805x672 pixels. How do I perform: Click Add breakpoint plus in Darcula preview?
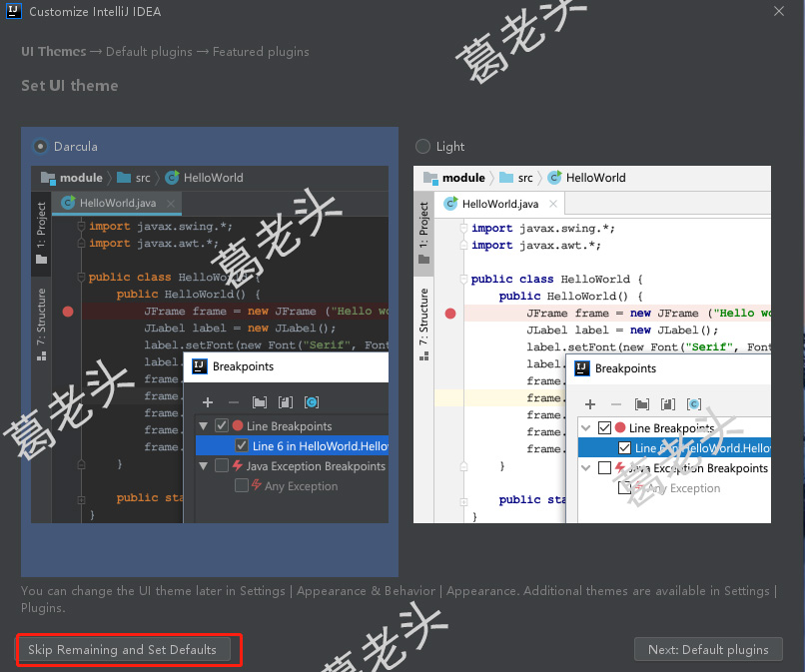(208, 402)
